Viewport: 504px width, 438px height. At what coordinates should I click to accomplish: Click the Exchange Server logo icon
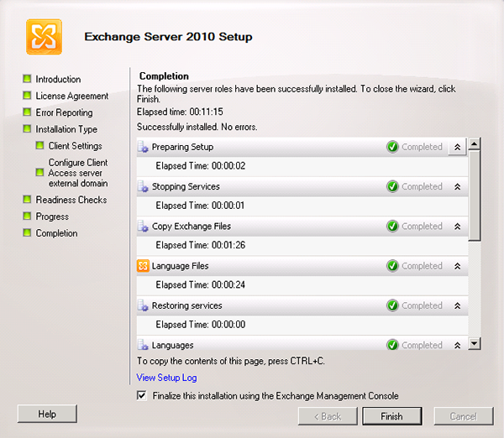click(42, 36)
